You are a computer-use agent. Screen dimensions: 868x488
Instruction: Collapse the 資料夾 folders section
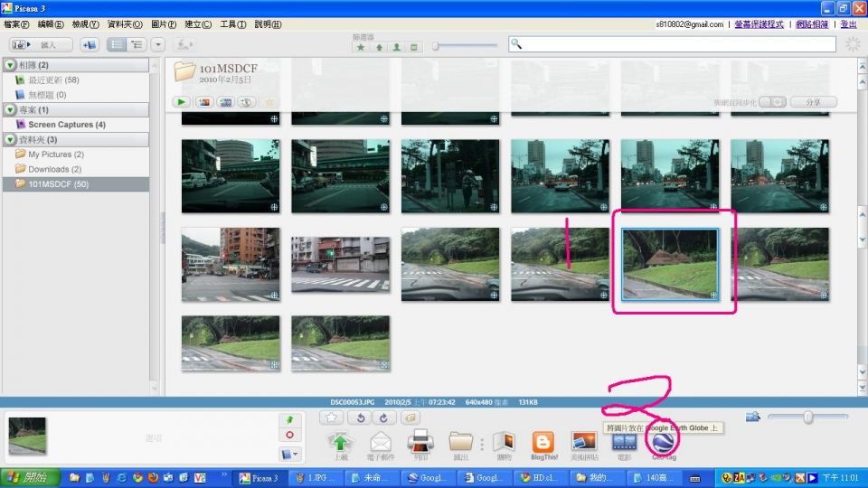point(10,139)
